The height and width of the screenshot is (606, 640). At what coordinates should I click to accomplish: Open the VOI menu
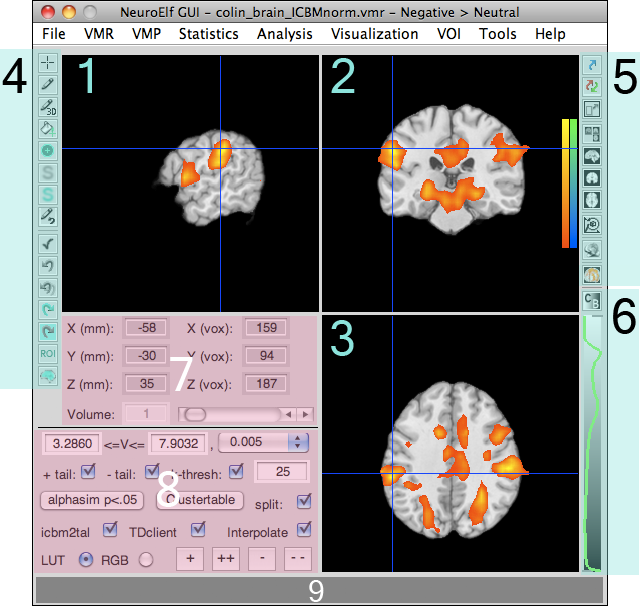pos(449,34)
